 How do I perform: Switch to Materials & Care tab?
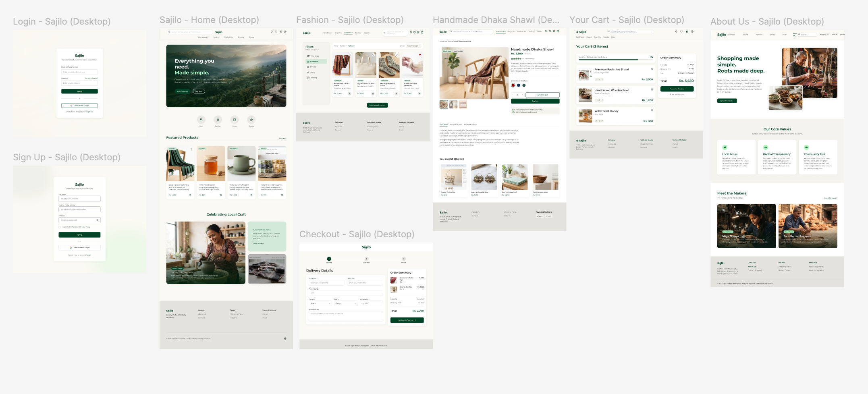[x=456, y=124]
